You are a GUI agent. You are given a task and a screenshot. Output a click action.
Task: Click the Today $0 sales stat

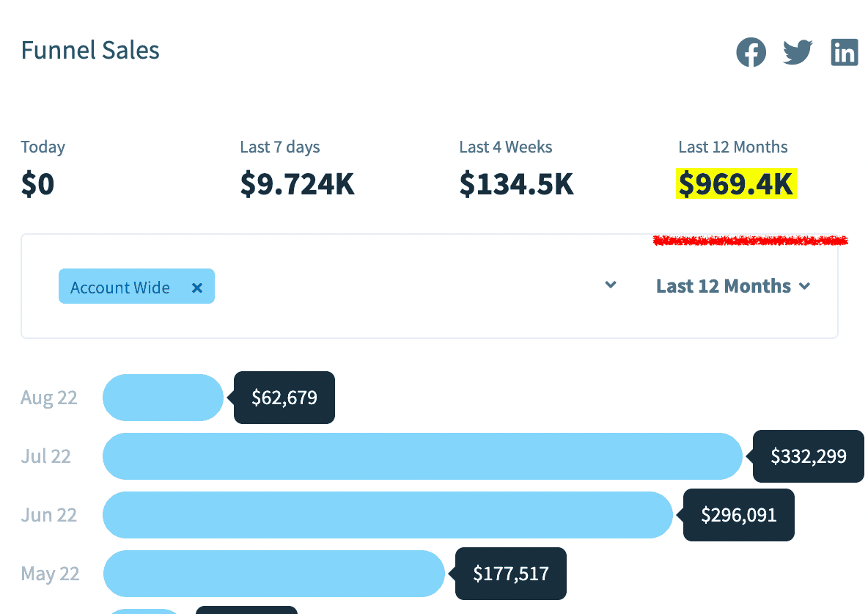tap(37, 184)
